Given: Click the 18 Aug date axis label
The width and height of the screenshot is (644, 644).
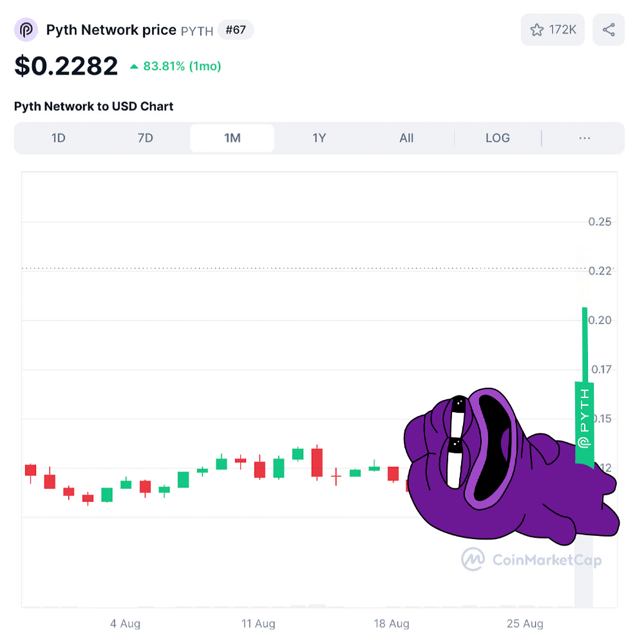Looking at the screenshot, I should (x=392, y=623).
